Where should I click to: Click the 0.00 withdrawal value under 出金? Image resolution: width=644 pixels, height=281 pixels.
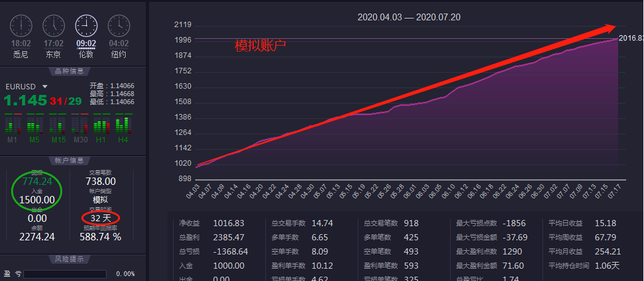(37, 218)
